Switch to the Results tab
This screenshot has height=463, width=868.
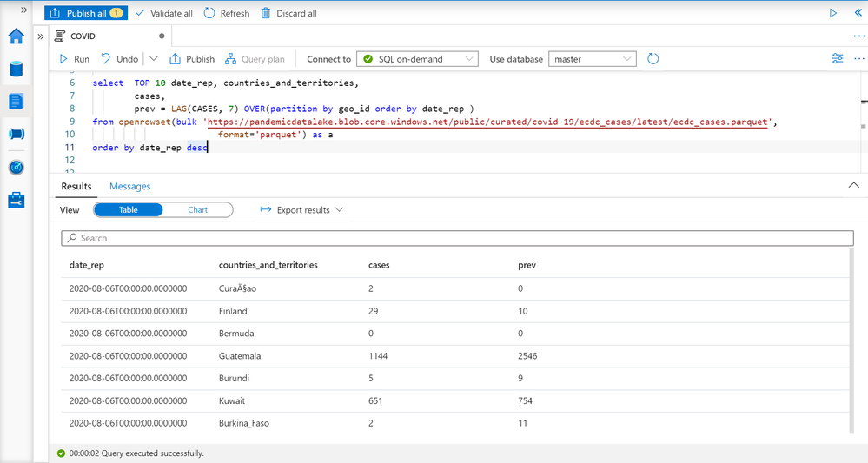76,187
